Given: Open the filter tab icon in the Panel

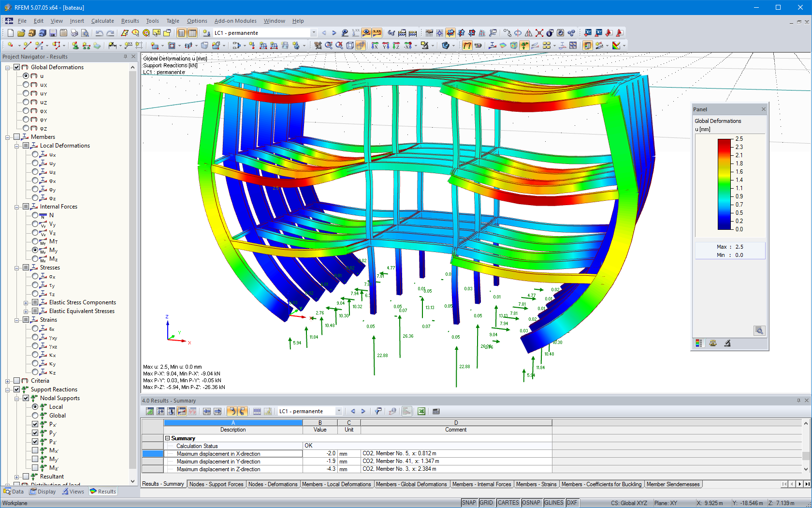Looking at the screenshot, I should 727,343.
